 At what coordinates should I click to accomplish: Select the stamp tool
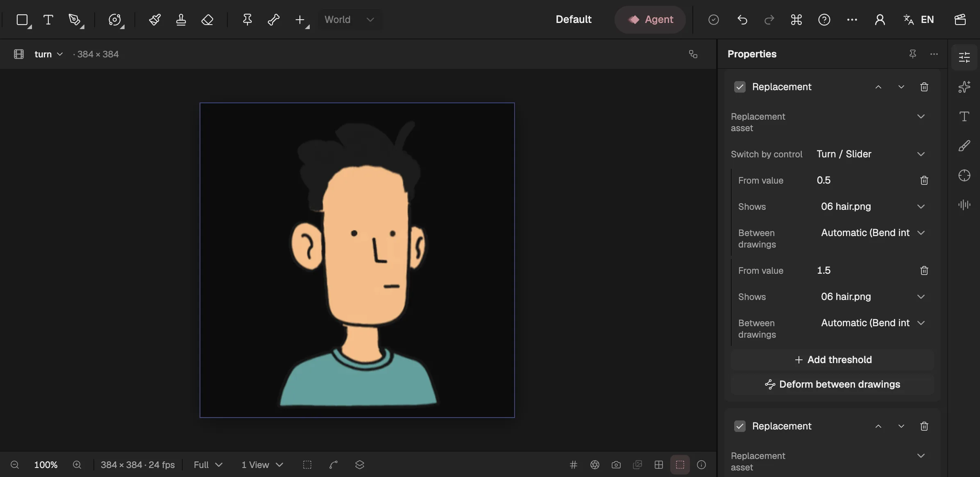click(x=181, y=20)
